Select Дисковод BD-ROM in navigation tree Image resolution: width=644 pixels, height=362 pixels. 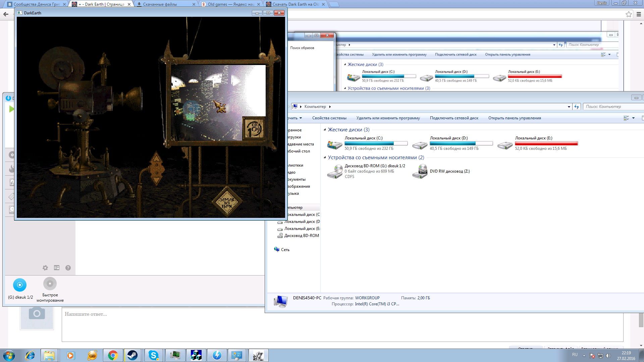(298, 236)
